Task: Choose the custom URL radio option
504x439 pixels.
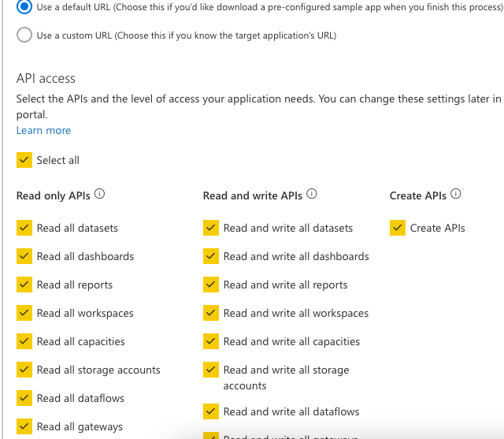Action: tap(24, 35)
